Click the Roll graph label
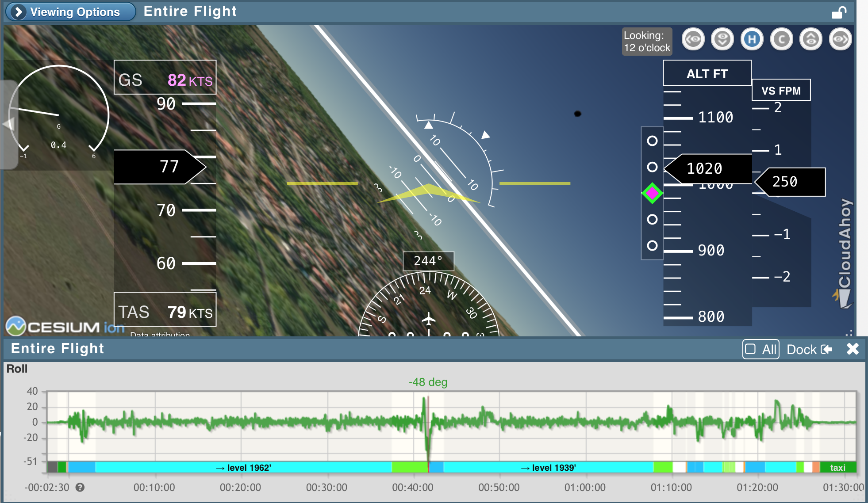The image size is (868, 503). (17, 369)
